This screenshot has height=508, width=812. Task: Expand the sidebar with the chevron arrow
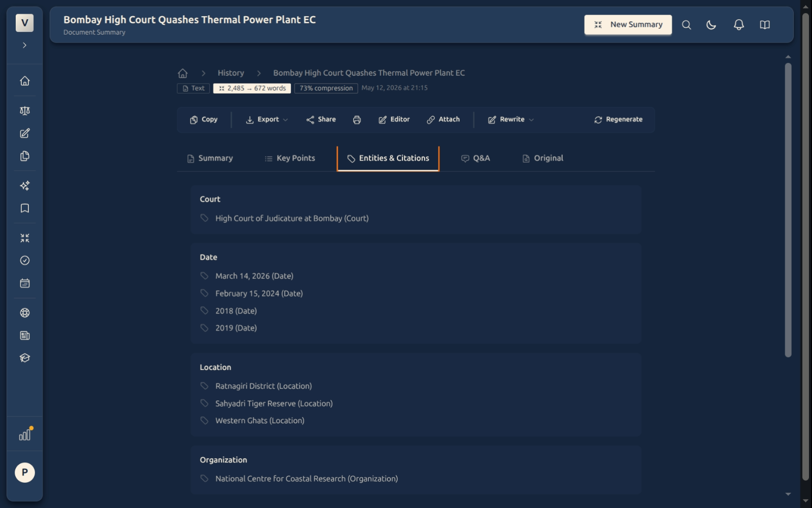click(x=24, y=45)
